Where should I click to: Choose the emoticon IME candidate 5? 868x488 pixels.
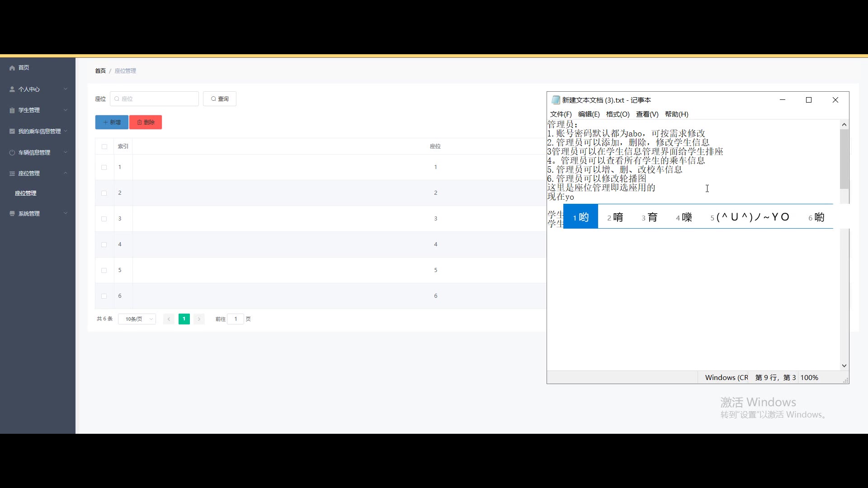pyautogui.click(x=750, y=217)
